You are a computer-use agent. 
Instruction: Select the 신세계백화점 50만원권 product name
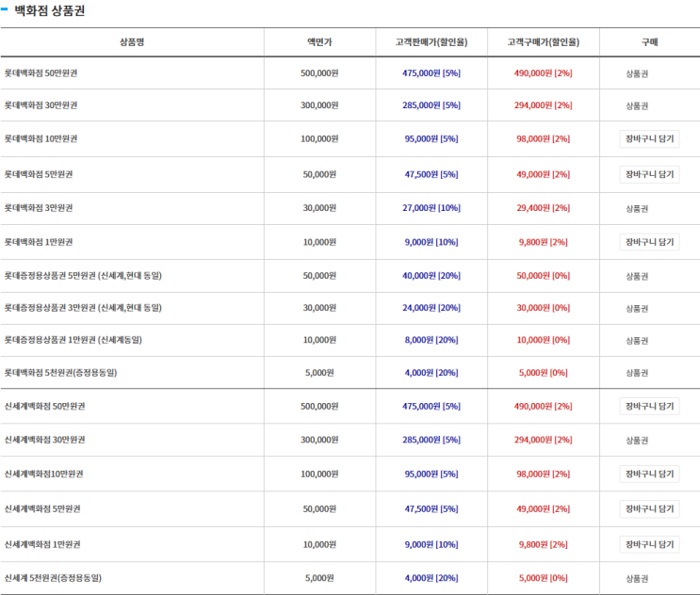pos(44,407)
